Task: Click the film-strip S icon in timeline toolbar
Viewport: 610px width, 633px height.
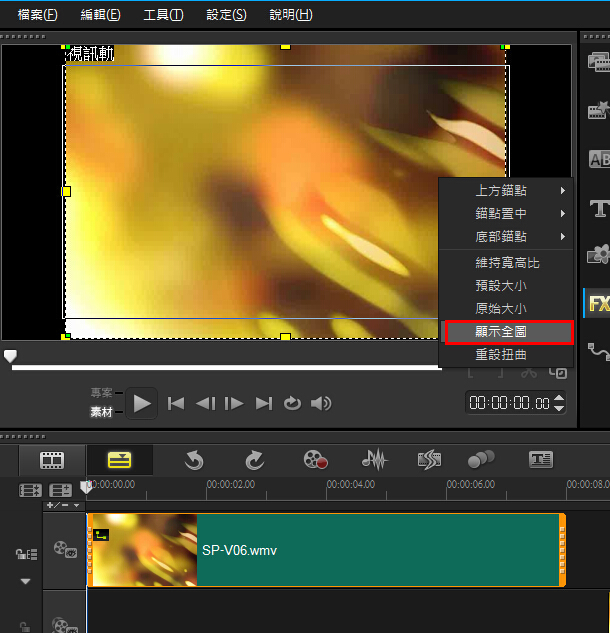Action: (429, 460)
